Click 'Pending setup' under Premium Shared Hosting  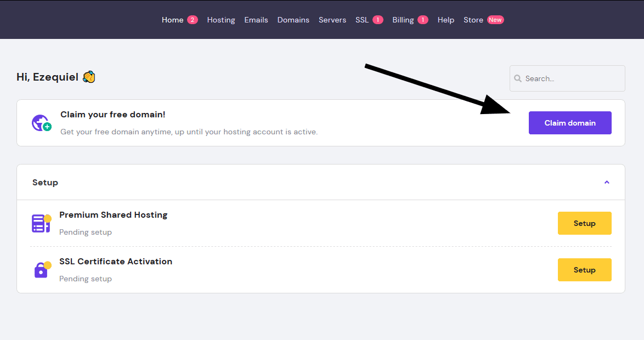tap(86, 232)
